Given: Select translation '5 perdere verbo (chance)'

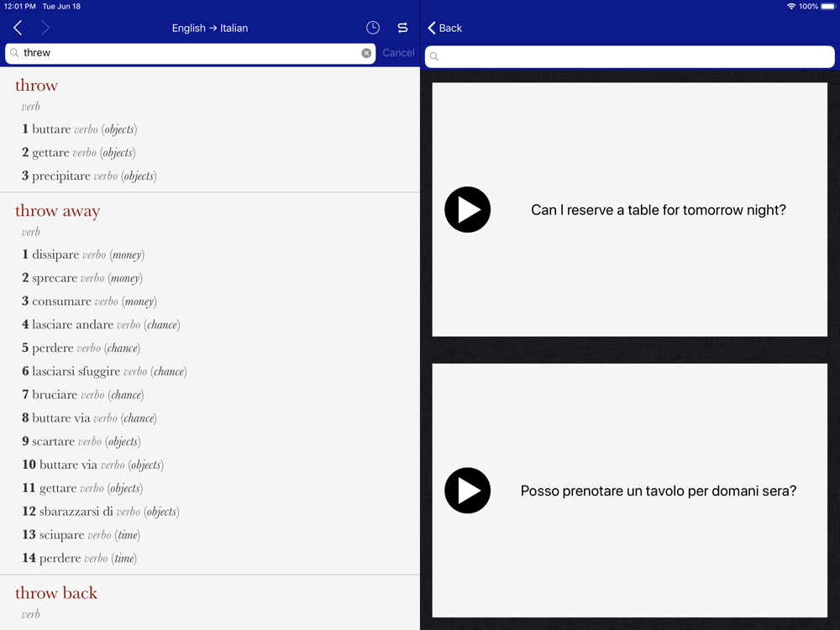Looking at the screenshot, I should click(x=81, y=349).
